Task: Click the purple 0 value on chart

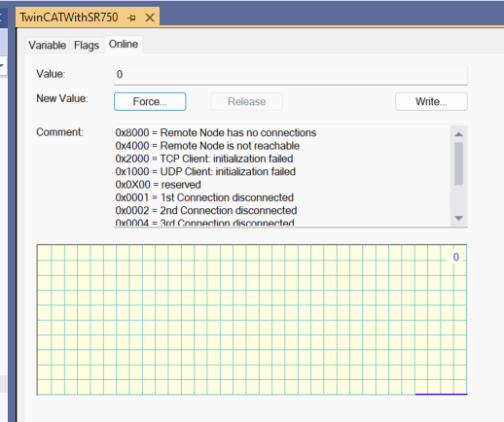Action: (456, 257)
